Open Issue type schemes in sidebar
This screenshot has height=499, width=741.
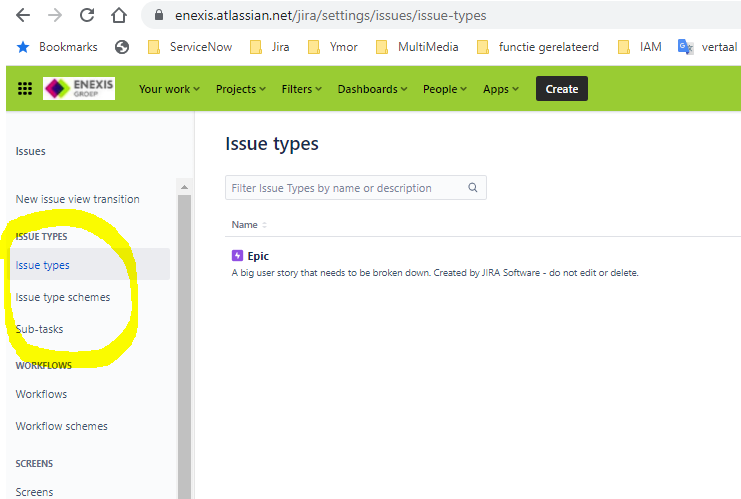pyautogui.click(x=63, y=297)
